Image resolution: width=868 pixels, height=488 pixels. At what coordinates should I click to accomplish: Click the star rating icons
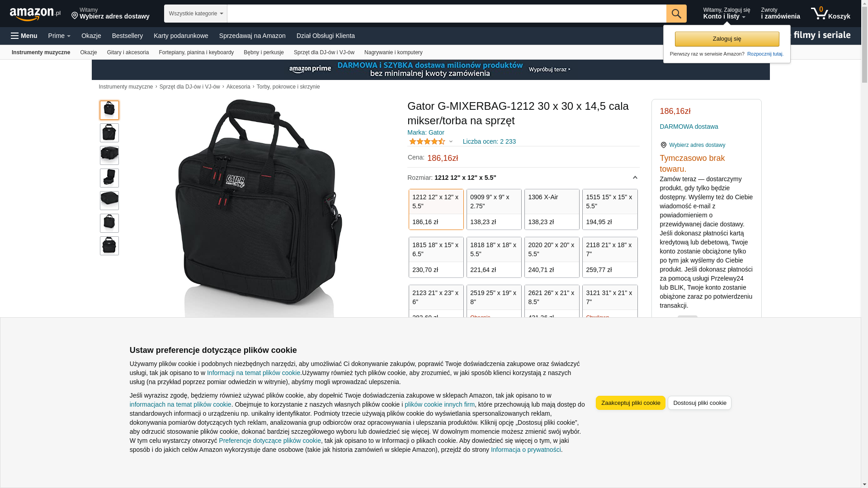[x=427, y=141]
